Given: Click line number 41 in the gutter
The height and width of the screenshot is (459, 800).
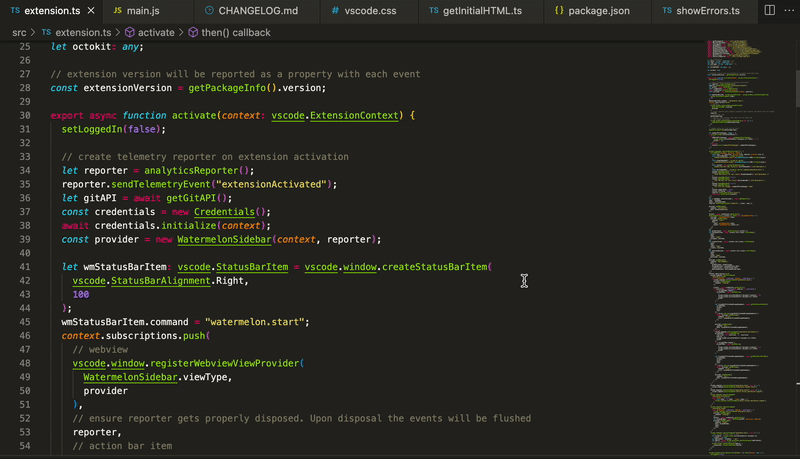Looking at the screenshot, I should (24, 267).
